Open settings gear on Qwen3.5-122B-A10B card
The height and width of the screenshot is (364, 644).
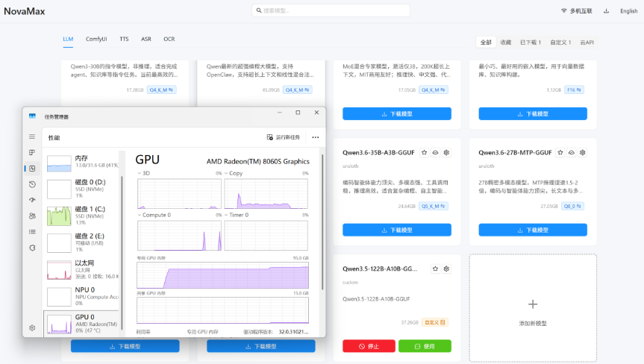446,269
